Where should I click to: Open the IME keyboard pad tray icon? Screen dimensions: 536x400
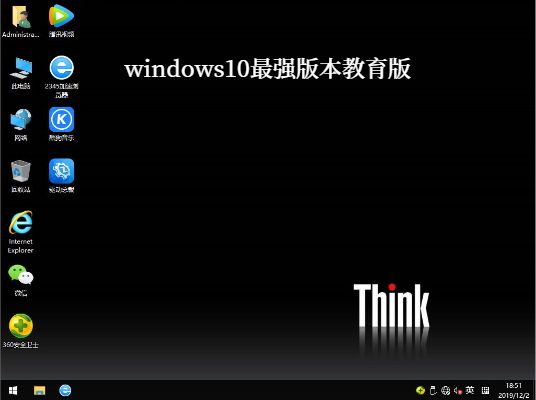click(485, 390)
